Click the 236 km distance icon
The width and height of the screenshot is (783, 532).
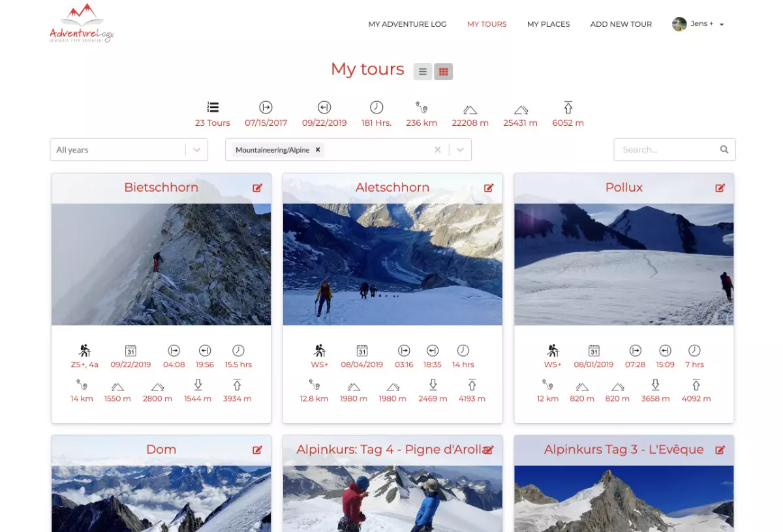point(422,108)
